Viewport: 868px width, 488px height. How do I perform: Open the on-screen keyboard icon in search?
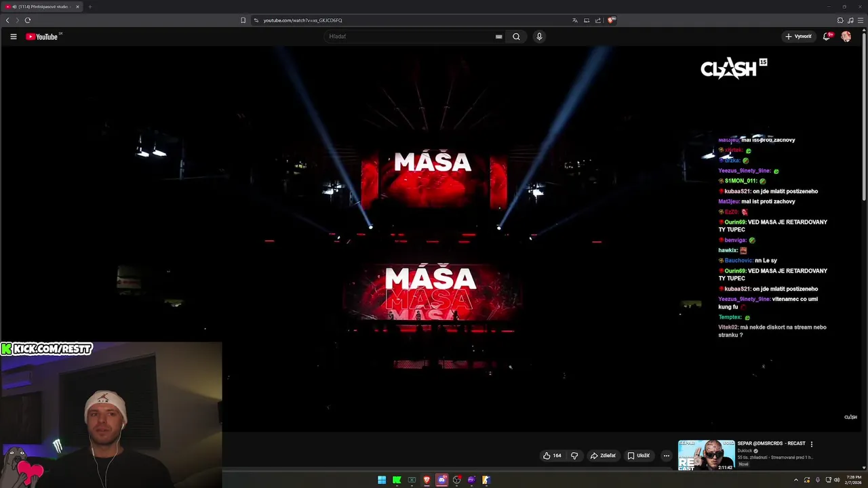[x=499, y=37]
